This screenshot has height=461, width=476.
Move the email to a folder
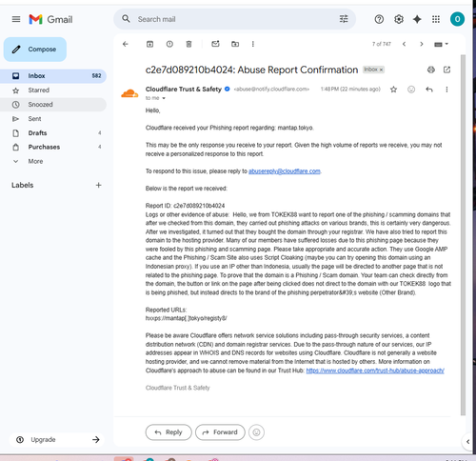tap(235, 44)
